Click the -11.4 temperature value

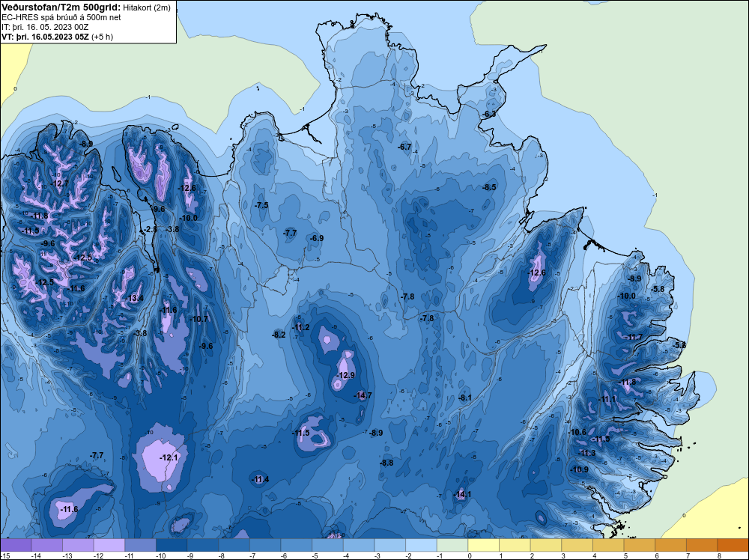[x=261, y=479]
